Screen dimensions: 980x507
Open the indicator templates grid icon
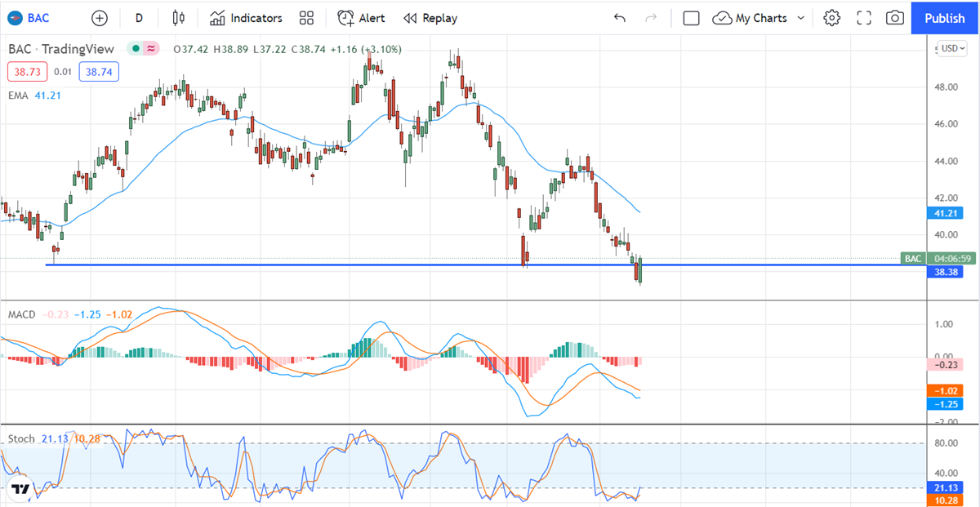(307, 18)
